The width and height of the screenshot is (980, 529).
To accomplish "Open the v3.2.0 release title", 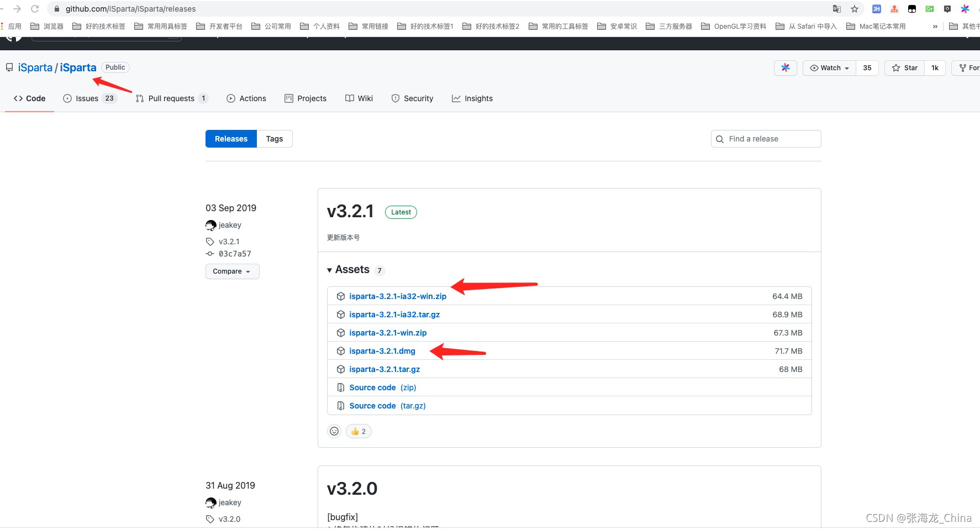I will (352, 489).
